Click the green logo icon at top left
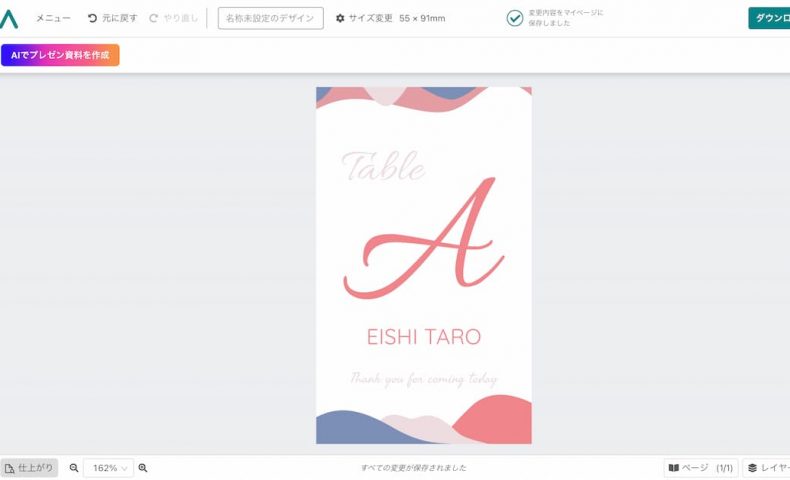 point(9,19)
